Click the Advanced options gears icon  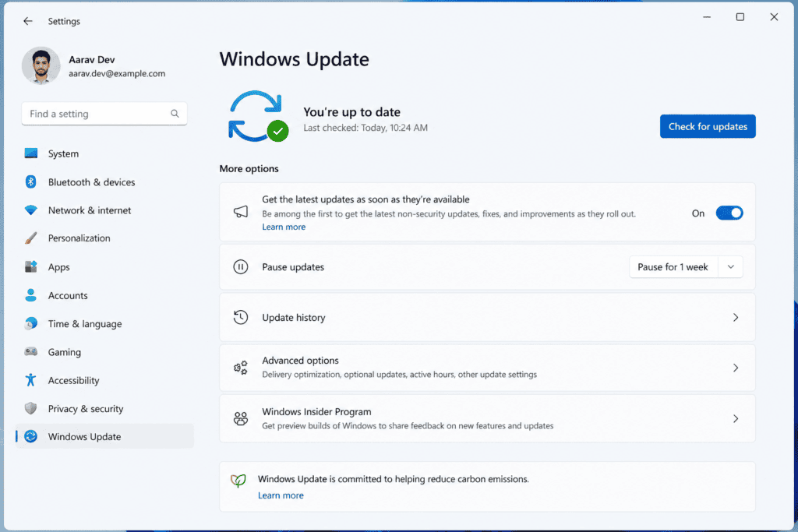pyautogui.click(x=241, y=367)
